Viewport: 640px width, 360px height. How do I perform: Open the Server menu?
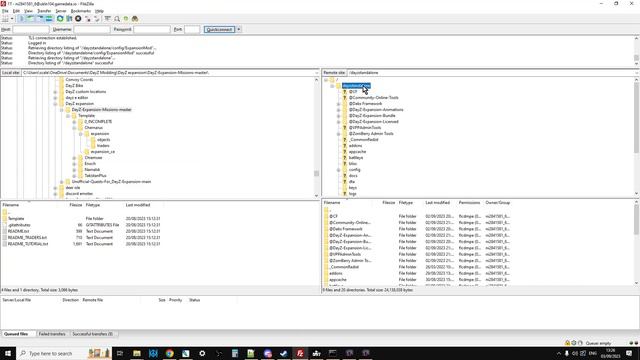click(x=61, y=11)
